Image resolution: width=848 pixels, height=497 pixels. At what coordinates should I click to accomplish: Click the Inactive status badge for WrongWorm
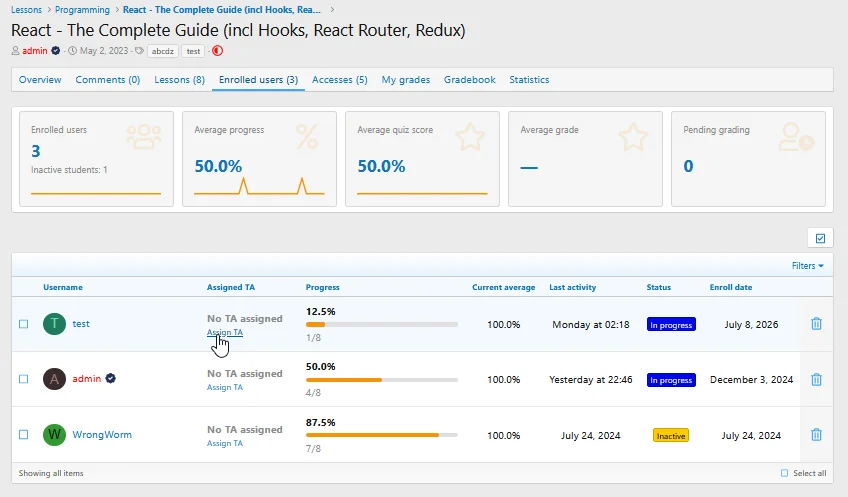pyautogui.click(x=671, y=435)
